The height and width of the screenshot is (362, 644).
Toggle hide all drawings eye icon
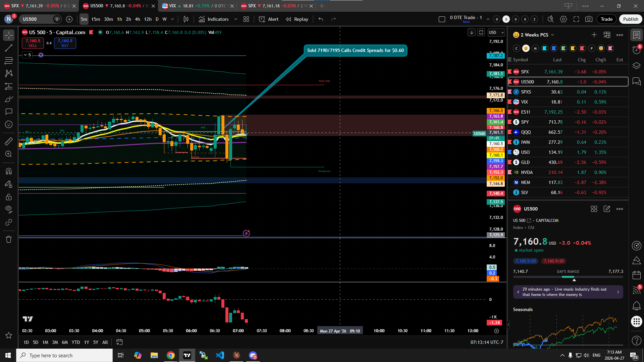coord(9,209)
